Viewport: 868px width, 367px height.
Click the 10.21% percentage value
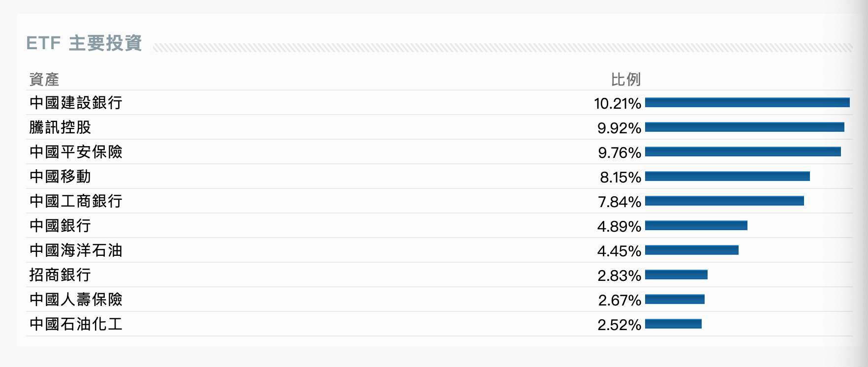click(x=617, y=103)
